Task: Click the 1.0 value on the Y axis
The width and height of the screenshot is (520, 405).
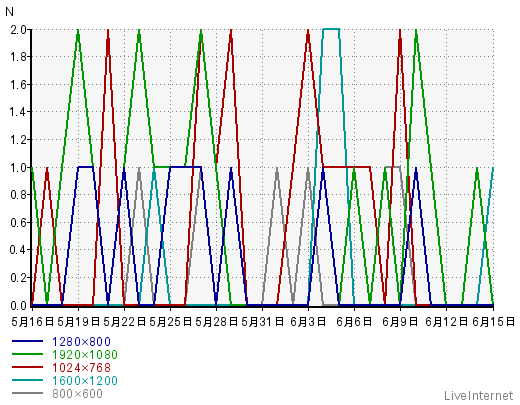Action: click(x=18, y=167)
